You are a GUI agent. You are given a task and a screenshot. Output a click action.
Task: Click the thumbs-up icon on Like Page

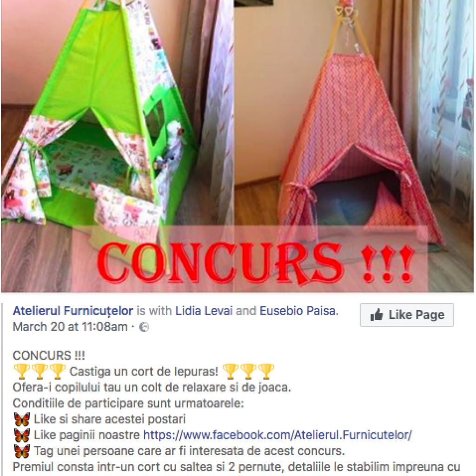[377, 315]
